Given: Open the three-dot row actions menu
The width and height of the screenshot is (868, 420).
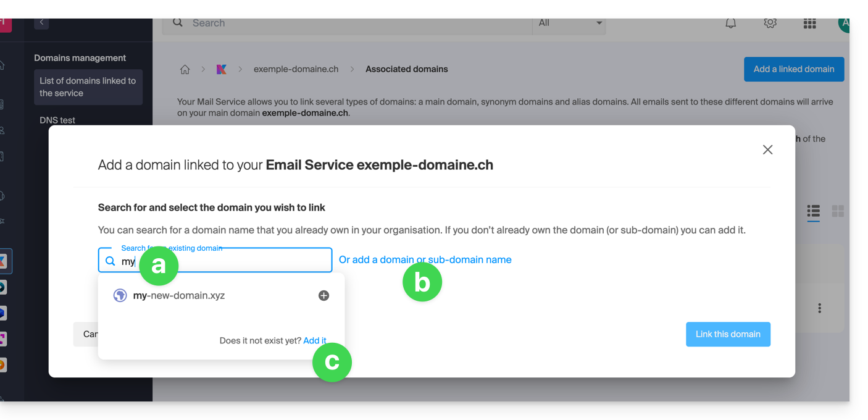Looking at the screenshot, I should [819, 308].
